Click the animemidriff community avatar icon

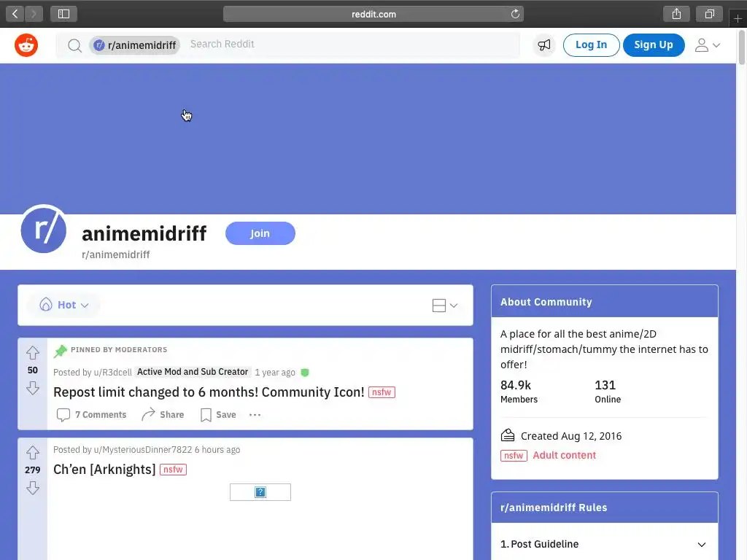[x=43, y=230]
